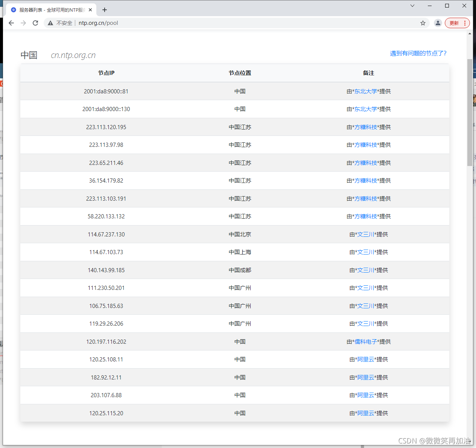The height and width of the screenshot is (448, 476).
Task: Click the 节点IP column header
Action: tap(106, 73)
